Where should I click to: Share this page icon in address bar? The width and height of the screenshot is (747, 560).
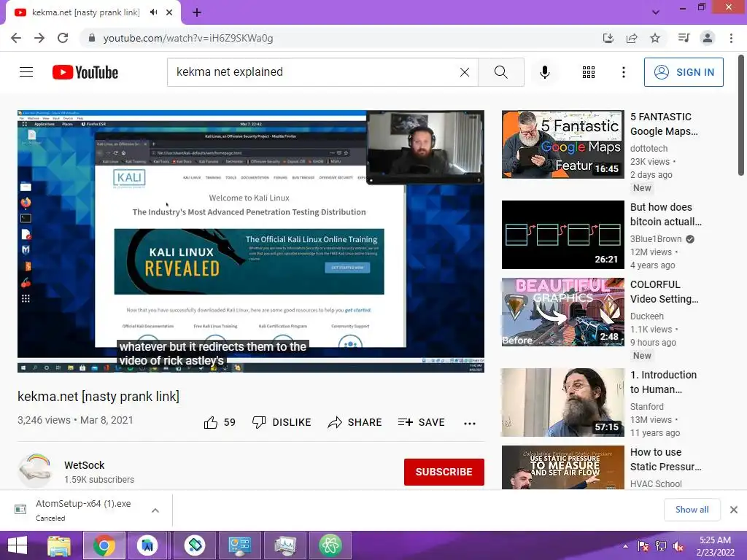pos(632,38)
